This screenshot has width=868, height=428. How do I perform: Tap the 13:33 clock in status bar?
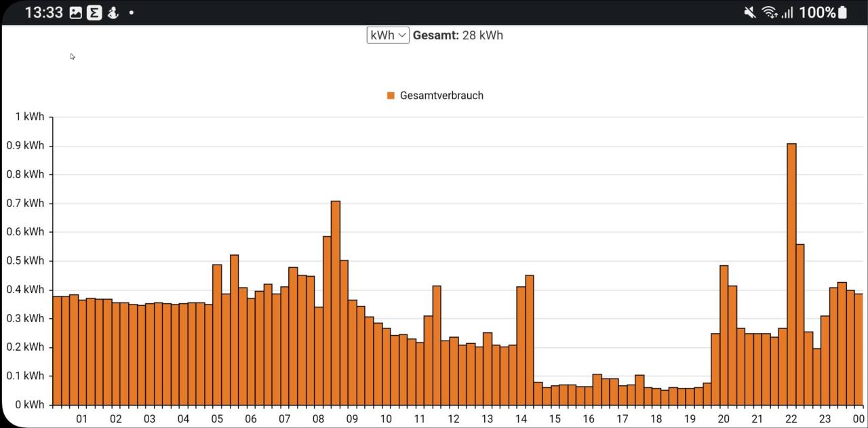43,12
